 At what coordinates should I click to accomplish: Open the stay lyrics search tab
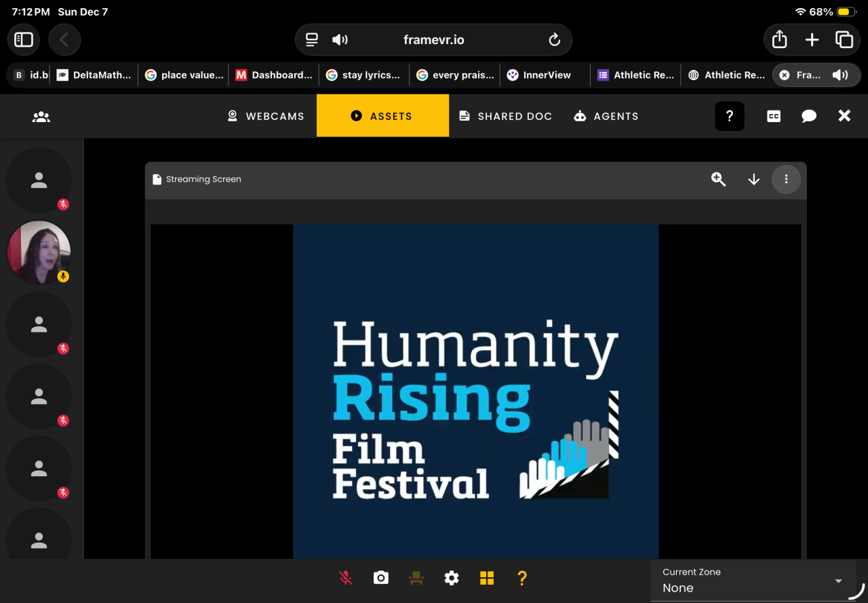pos(366,75)
